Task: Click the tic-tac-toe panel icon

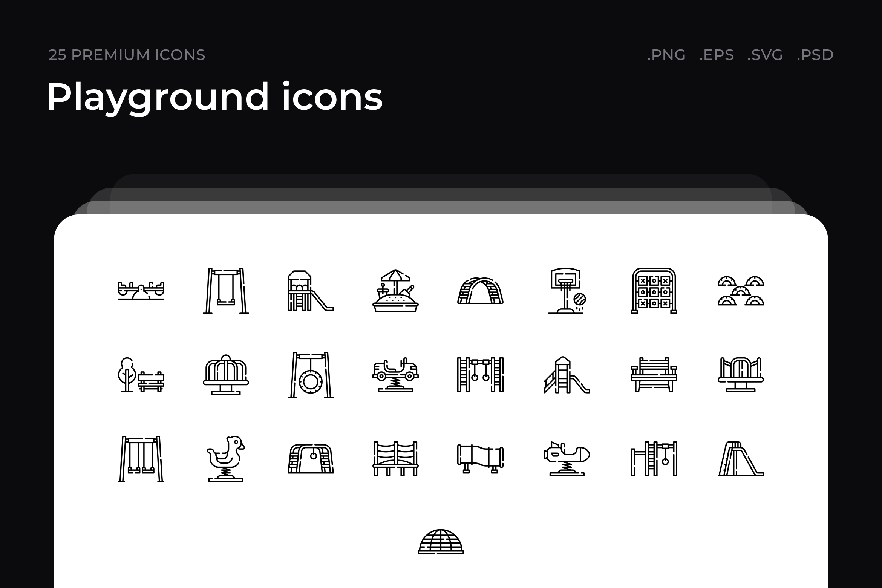Action: point(654,291)
